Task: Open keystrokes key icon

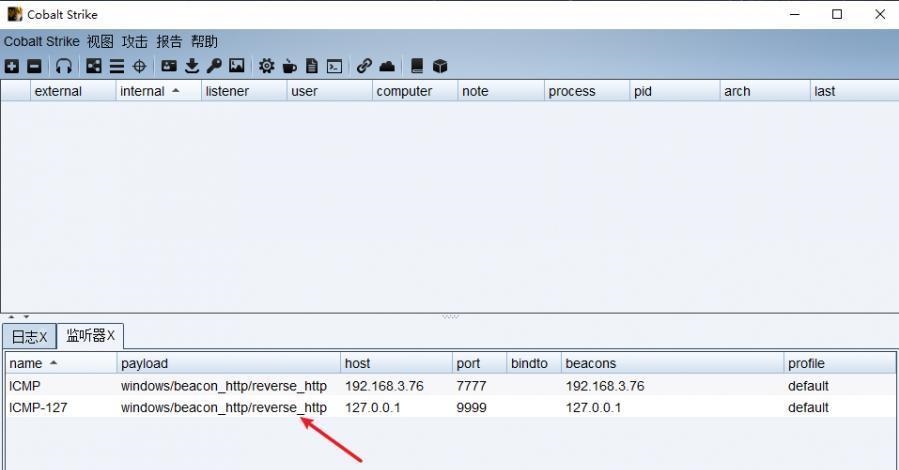Action: point(214,66)
